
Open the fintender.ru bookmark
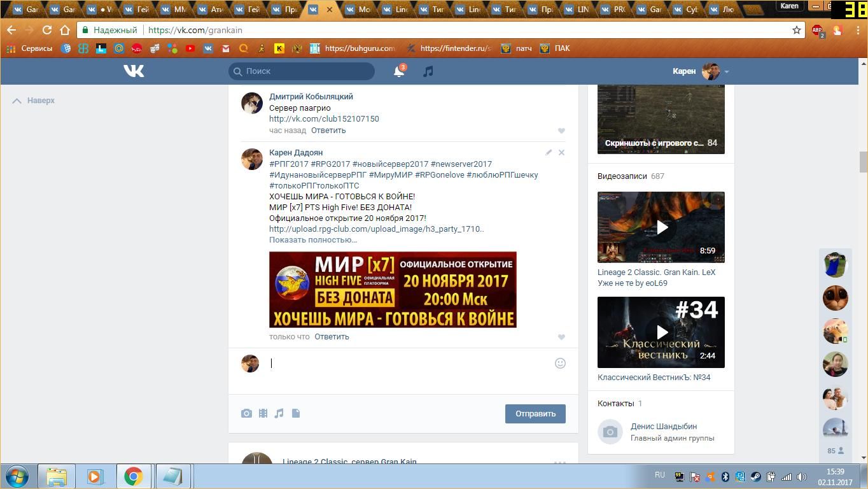click(449, 48)
